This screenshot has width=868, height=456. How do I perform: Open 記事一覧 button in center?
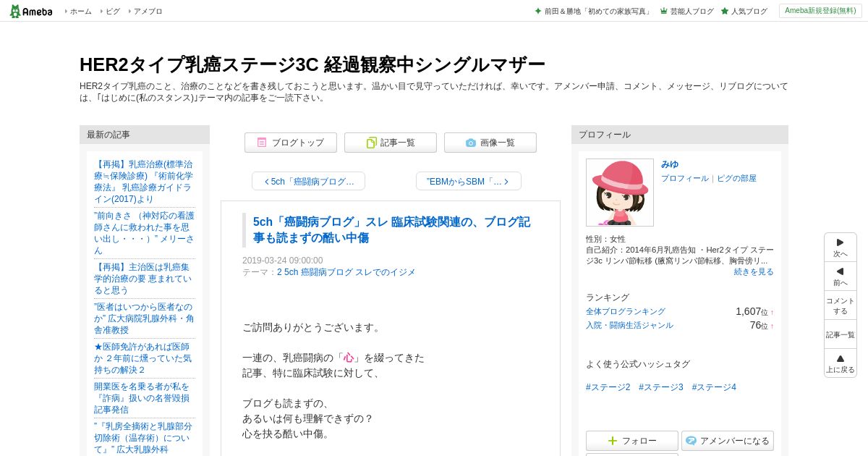[391, 143]
